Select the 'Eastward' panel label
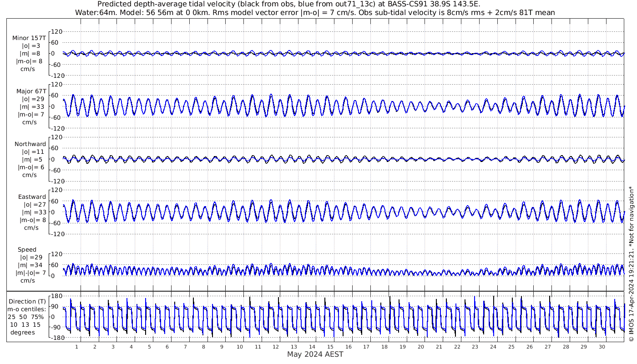637x364 pixels. (x=32, y=197)
